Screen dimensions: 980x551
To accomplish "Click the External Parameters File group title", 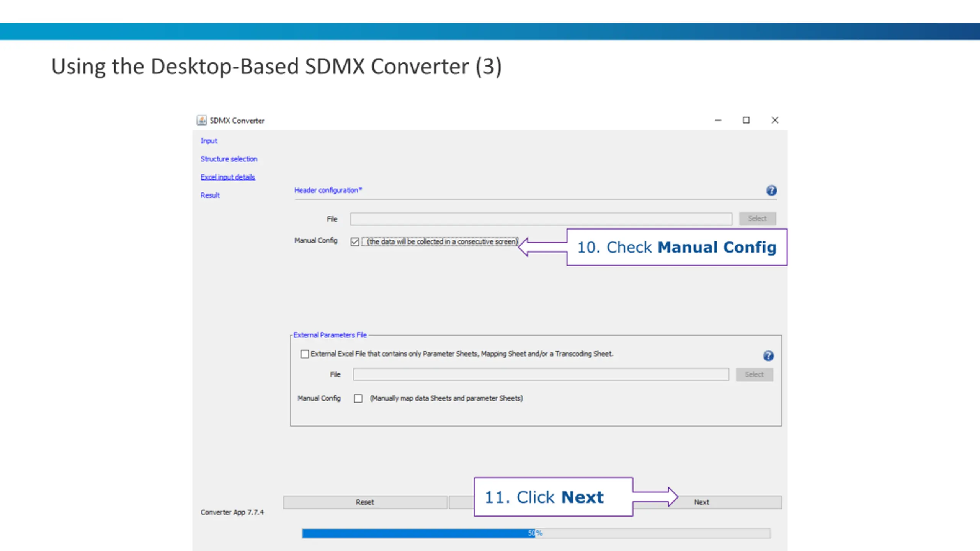I will (x=330, y=335).
